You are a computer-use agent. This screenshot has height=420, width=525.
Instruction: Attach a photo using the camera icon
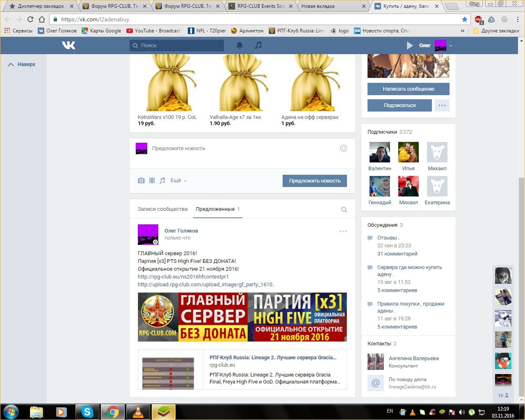pyautogui.click(x=141, y=180)
